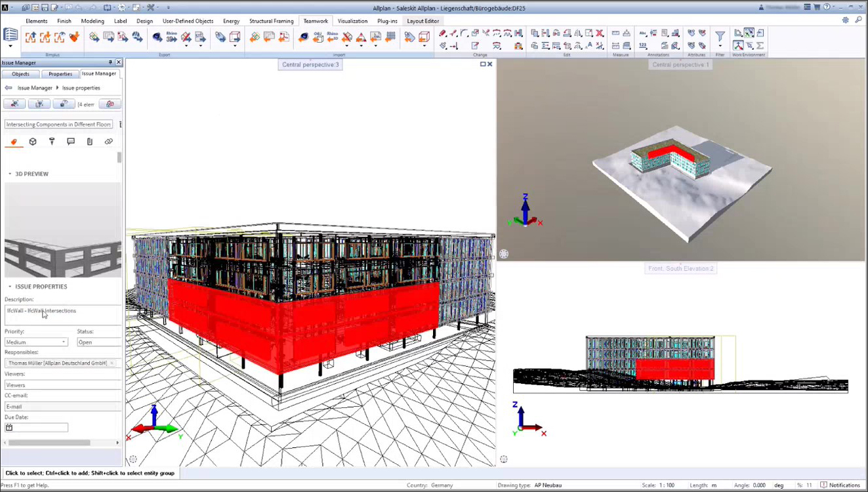The height and width of the screenshot is (492, 868).
Task: Click the red X delete icon in Edit group
Action: pos(599,33)
